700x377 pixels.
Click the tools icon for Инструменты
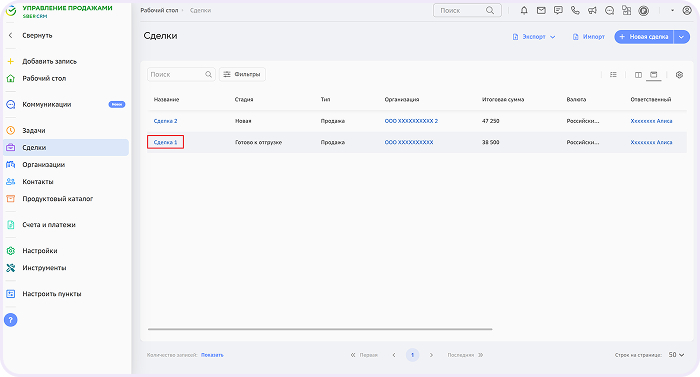point(11,268)
